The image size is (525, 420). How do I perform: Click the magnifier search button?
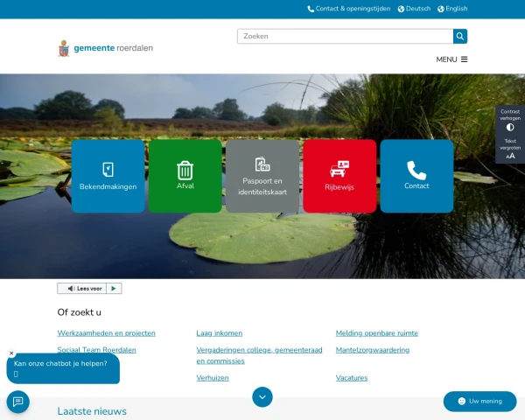[460, 36]
